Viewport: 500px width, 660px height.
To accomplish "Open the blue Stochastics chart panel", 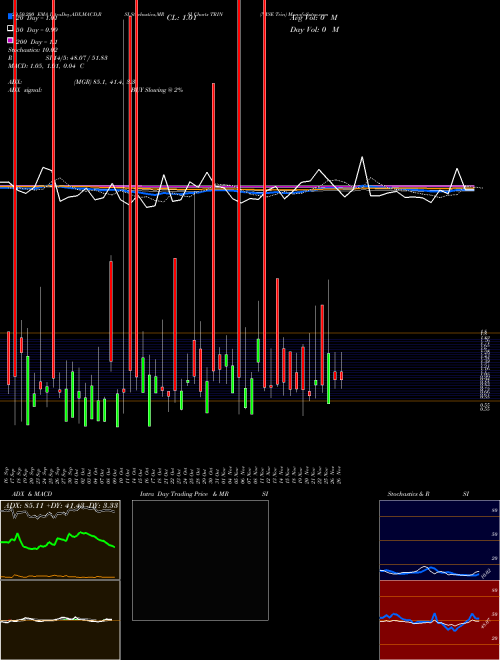I will 439,540.
